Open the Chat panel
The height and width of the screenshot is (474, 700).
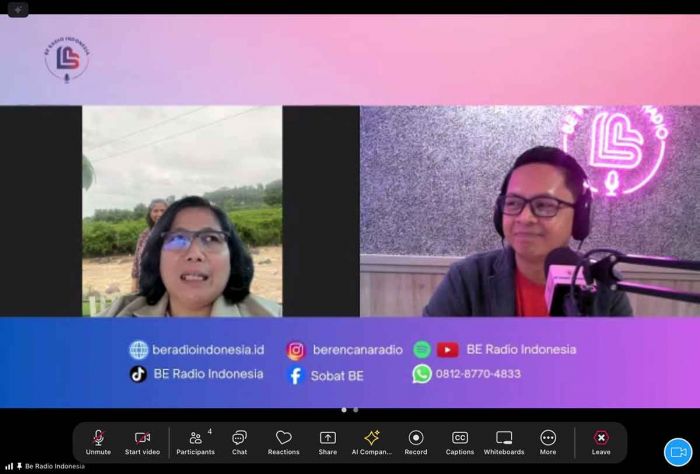239,442
